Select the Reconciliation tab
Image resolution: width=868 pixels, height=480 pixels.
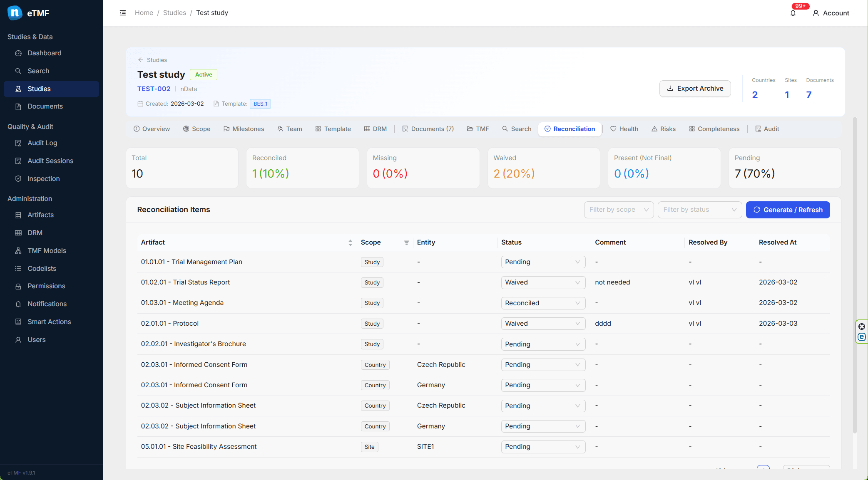[x=570, y=129]
